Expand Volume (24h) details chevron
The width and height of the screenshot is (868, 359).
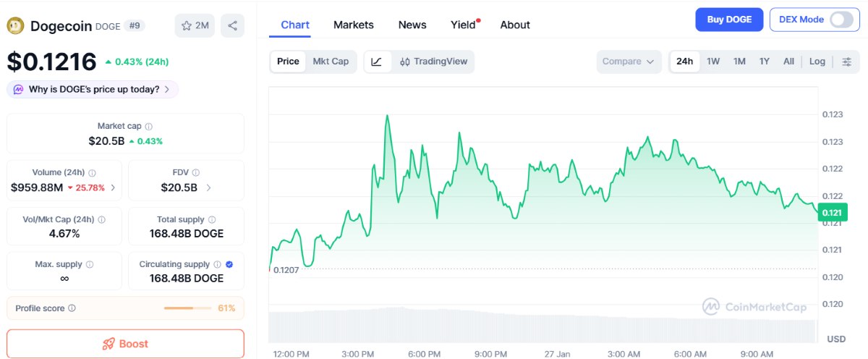(112, 187)
